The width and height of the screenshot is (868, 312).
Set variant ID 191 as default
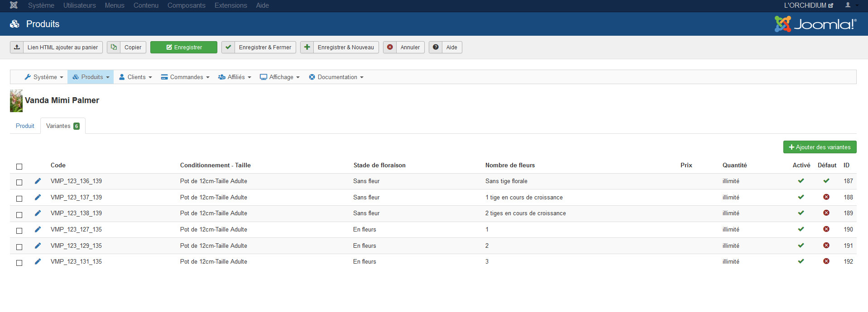point(826,246)
